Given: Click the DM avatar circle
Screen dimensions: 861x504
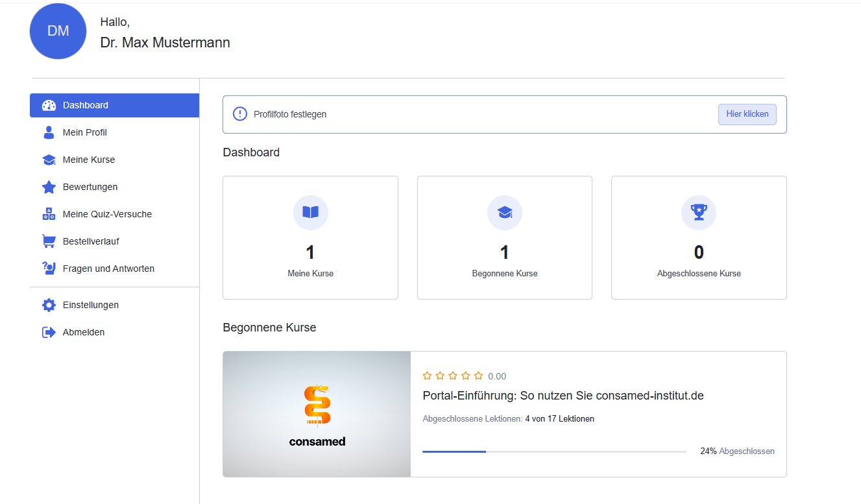Looking at the screenshot, I should click(x=58, y=31).
